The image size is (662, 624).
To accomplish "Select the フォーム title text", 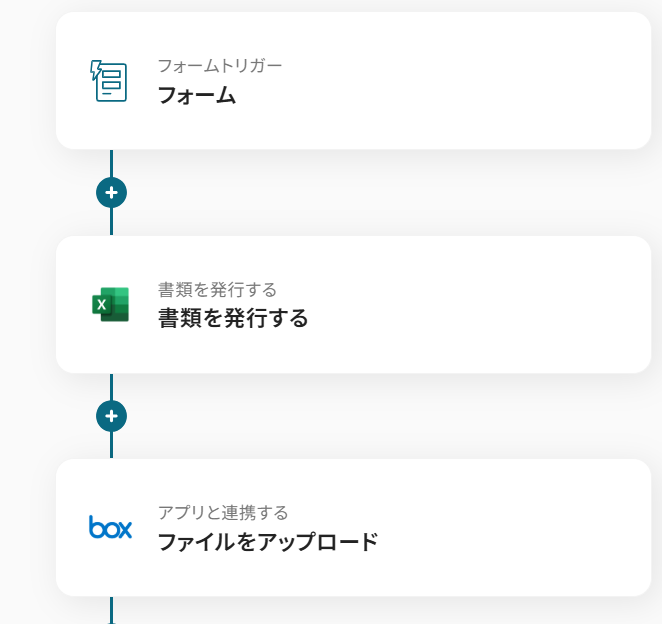I will click(196, 96).
